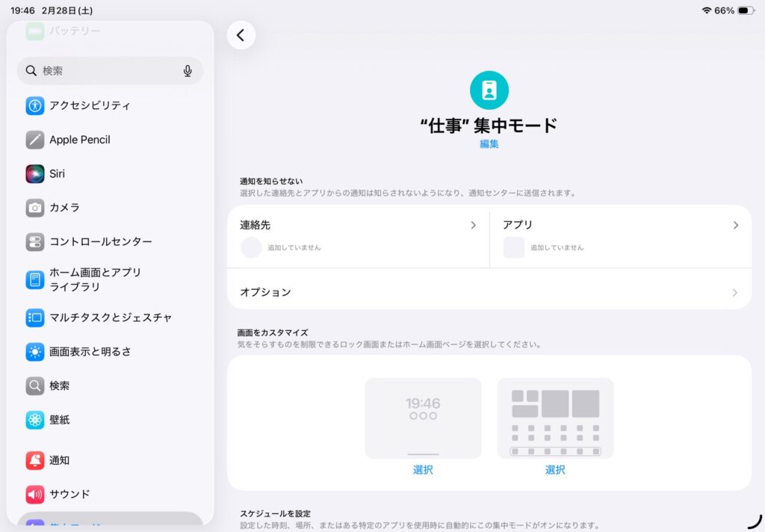Tap the microphone icon in search field
Screen dimensions: 765x532
click(188, 71)
